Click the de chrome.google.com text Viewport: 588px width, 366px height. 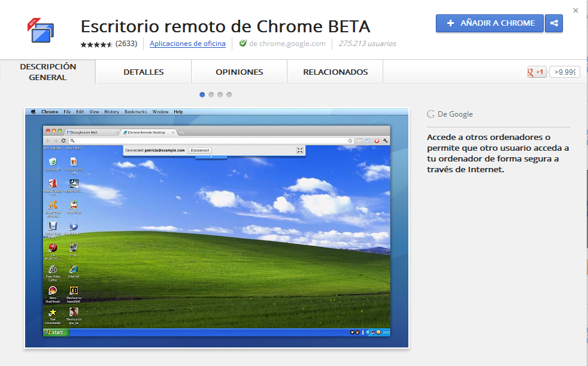click(287, 44)
